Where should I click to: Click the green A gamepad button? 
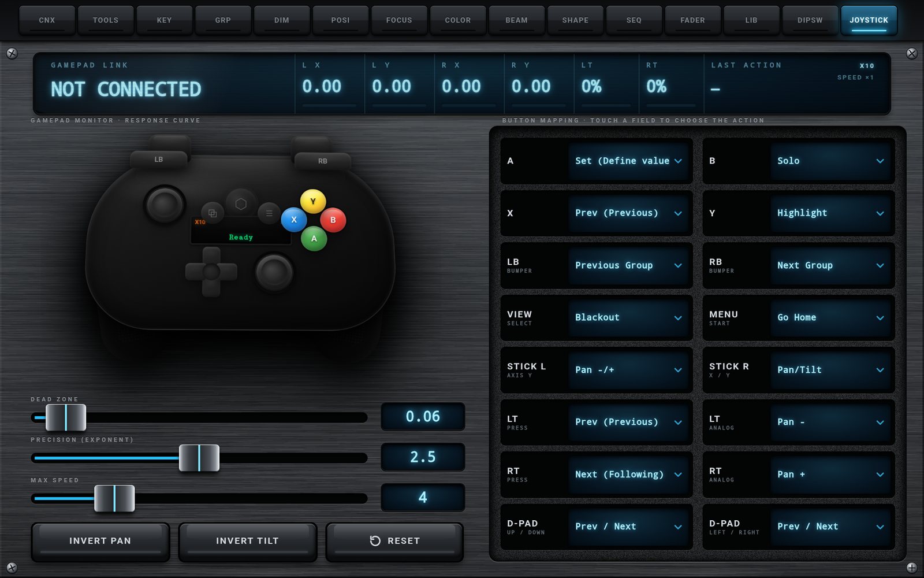coord(314,238)
